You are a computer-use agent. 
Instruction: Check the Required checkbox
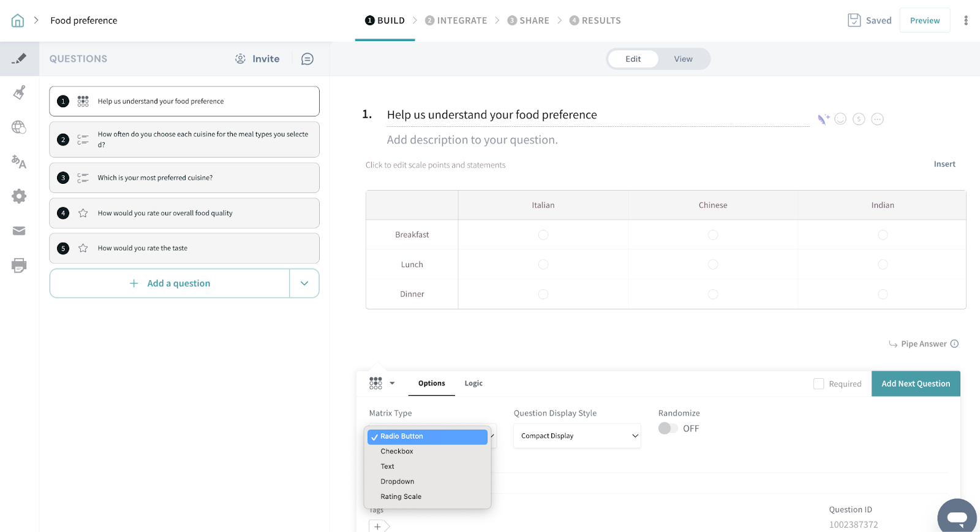(x=818, y=384)
